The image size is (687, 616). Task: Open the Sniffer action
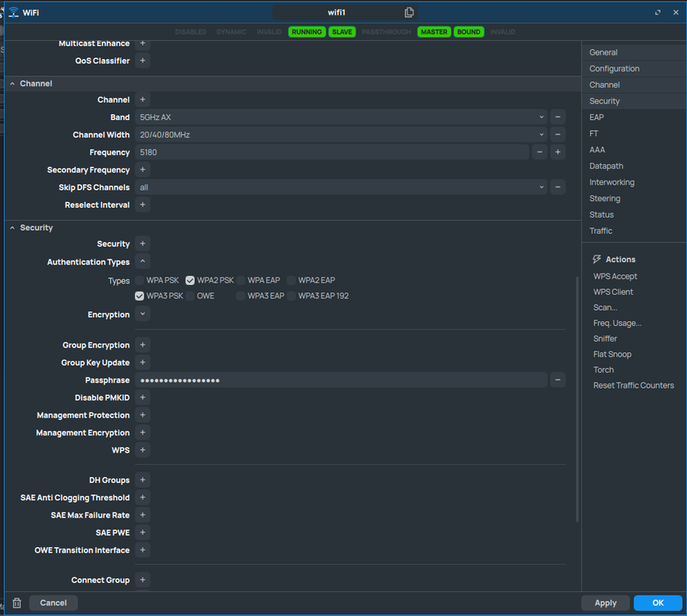(605, 338)
